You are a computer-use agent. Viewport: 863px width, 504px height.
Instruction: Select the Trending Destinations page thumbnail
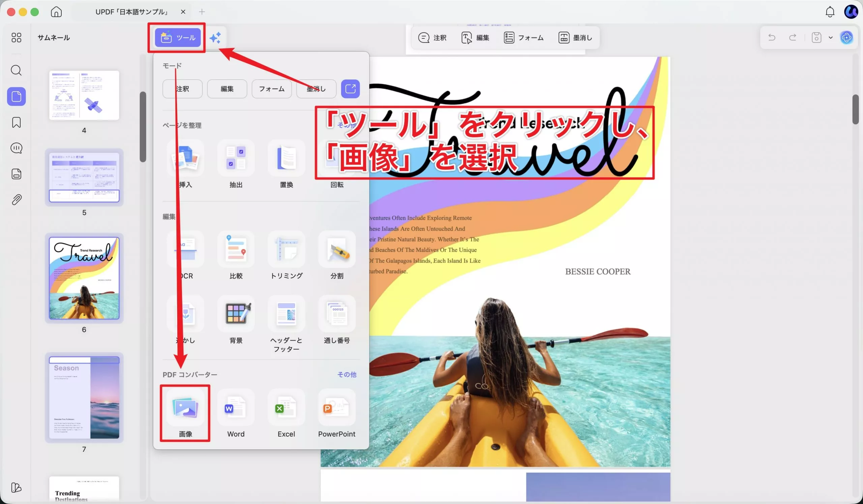84,489
